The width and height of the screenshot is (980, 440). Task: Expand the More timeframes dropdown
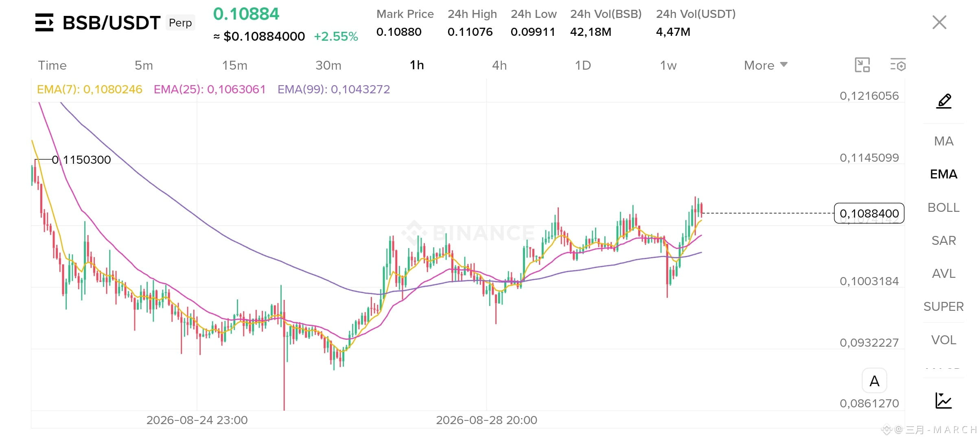pyautogui.click(x=766, y=65)
